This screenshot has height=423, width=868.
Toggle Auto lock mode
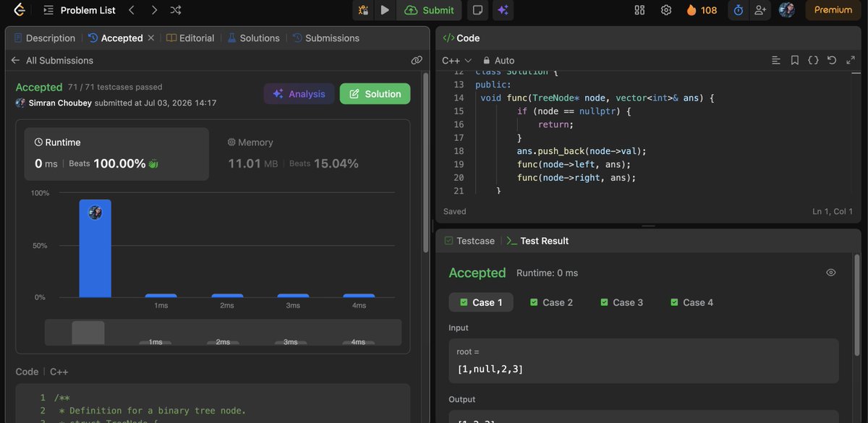(x=498, y=61)
